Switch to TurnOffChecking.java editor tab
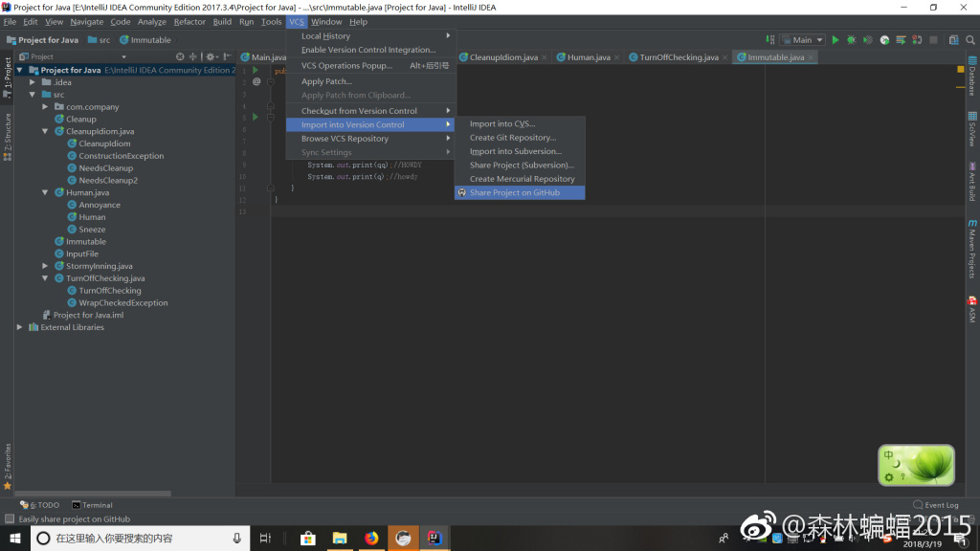980x551 pixels. pos(679,56)
